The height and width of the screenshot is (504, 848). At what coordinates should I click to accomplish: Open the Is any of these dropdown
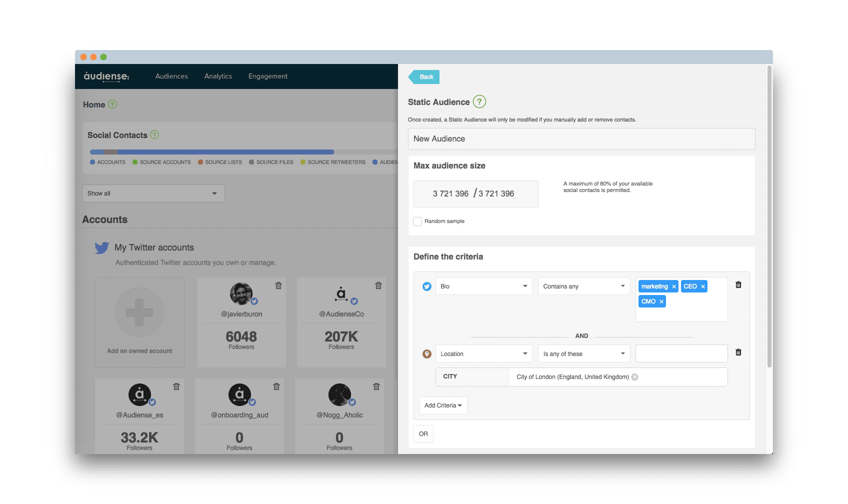pos(584,353)
